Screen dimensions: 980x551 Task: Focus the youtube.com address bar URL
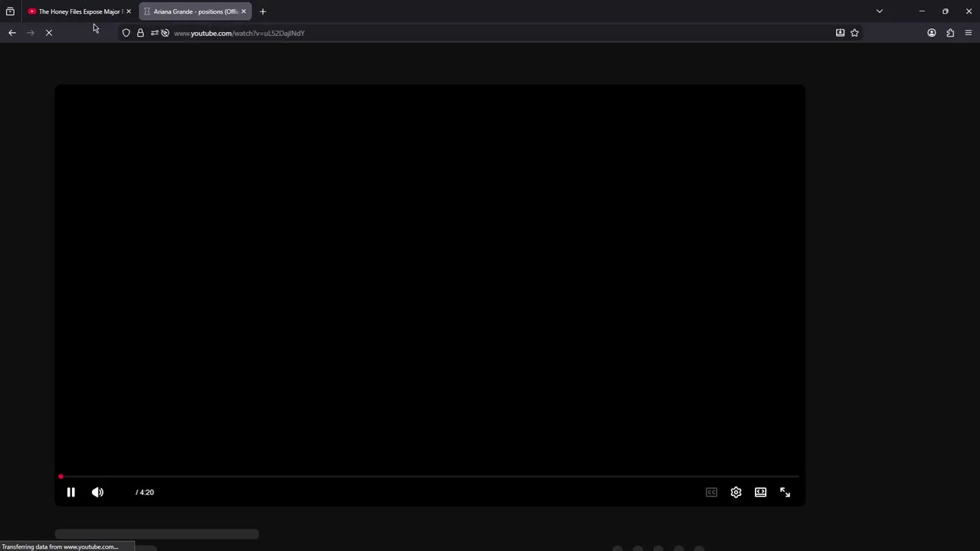tap(239, 33)
